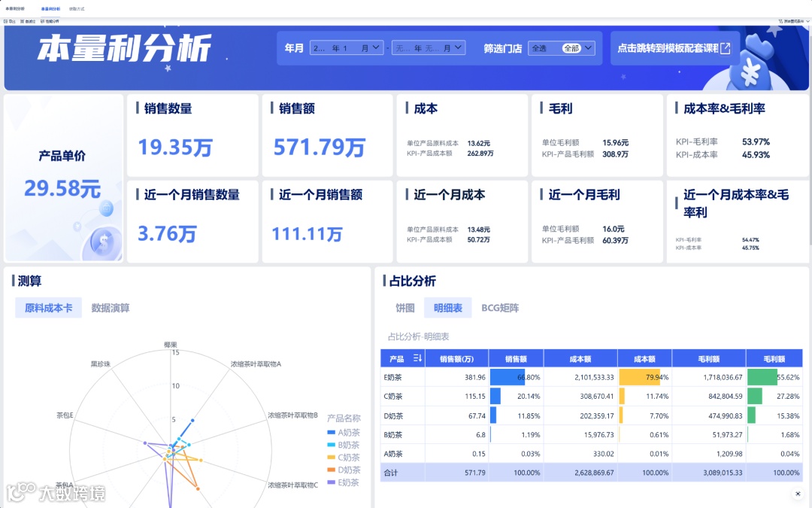Click the B奶茶 row product cell
This screenshot has height=508, width=812.
click(403, 434)
